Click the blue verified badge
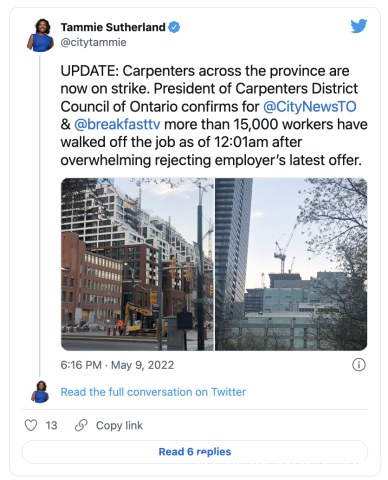Screen dimensions: 388x480 click(x=174, y=27)
